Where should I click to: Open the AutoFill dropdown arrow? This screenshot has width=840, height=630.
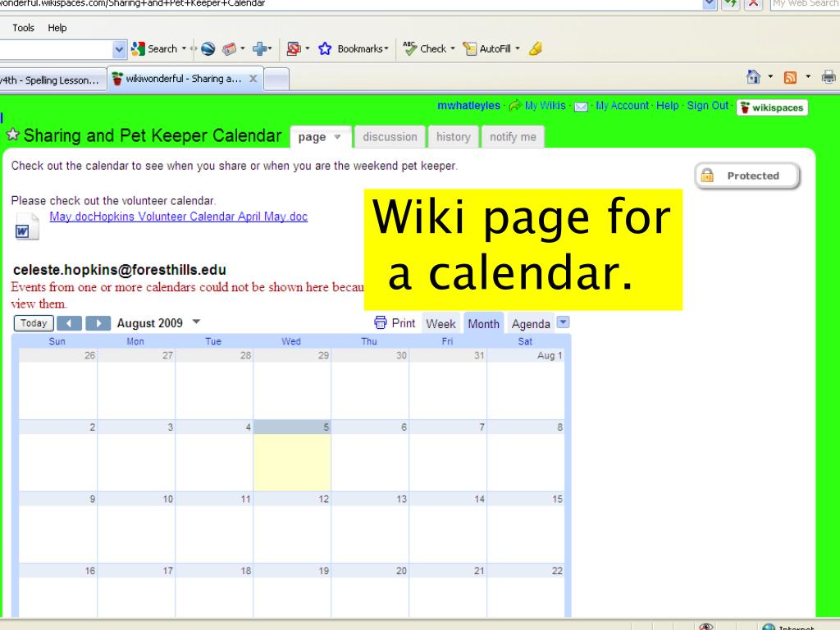(x=518, y=48)
